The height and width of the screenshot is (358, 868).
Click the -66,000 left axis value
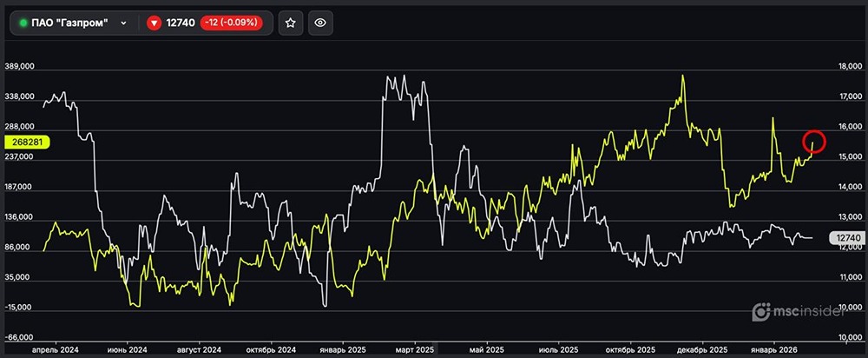20,338
